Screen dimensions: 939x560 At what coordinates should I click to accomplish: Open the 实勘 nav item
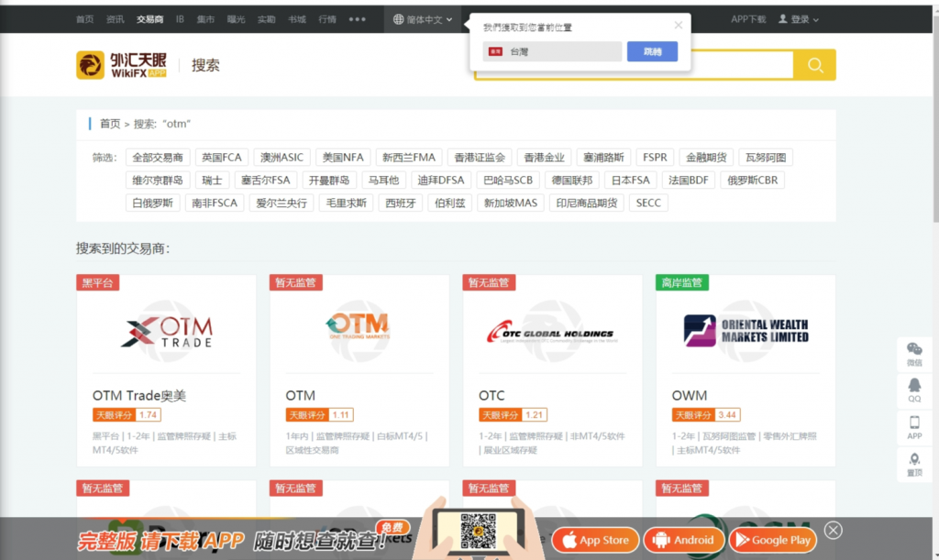pos(267,19)
